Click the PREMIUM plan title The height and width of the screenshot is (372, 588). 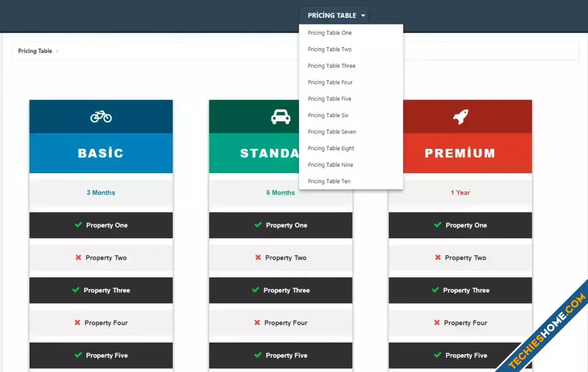tap(460, 153)
